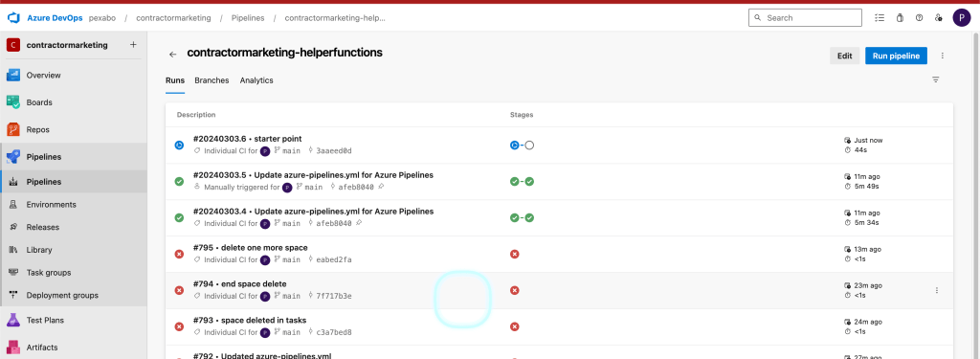Click the Description column header
Image resolution: width=980 pixels, height=359 pixels.
tap(196, 115)
